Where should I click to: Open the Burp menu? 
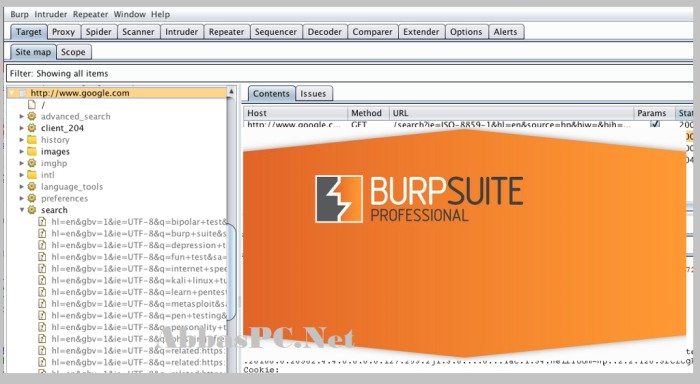[x=19, y=14]
